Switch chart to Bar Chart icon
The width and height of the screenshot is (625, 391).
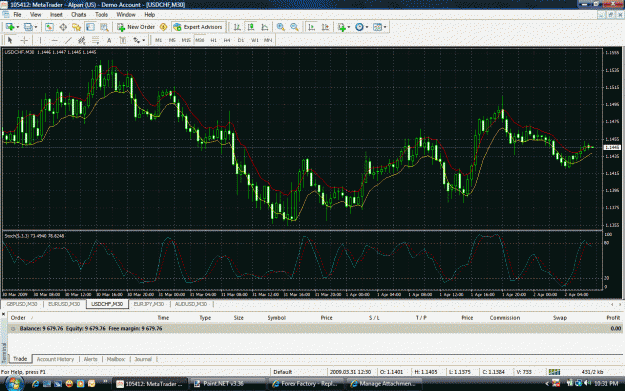click(x=237, y=27)
